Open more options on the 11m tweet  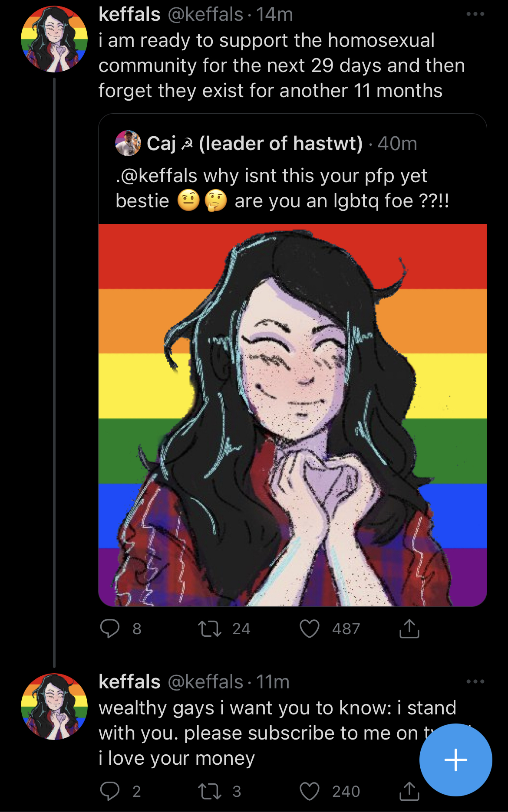coord(475,681)
